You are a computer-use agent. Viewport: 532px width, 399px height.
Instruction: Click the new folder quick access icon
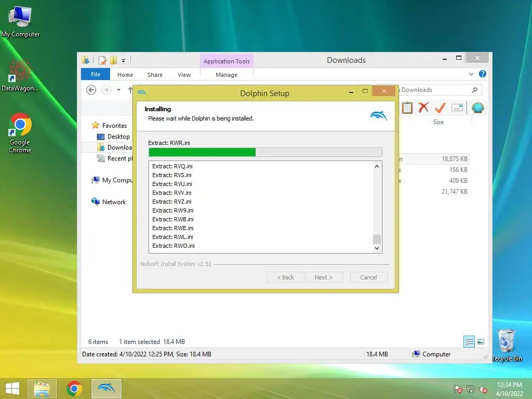[x=113, y=60]
